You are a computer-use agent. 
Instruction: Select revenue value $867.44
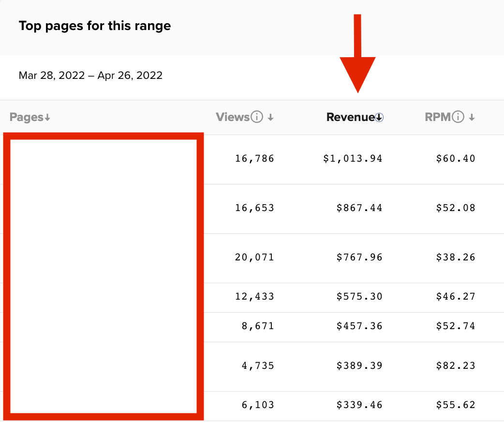point(359,208)
